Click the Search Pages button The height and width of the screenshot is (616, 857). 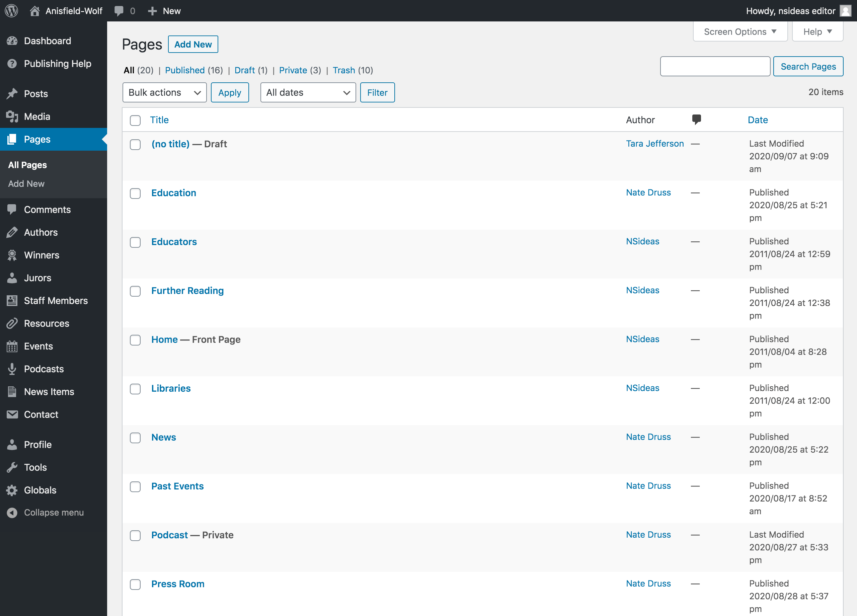808,66
